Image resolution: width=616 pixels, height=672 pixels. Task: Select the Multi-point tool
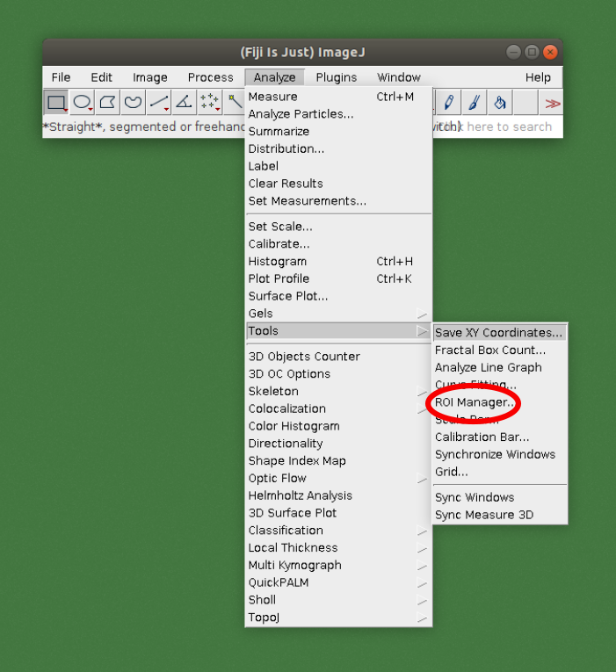coord(210,103)
